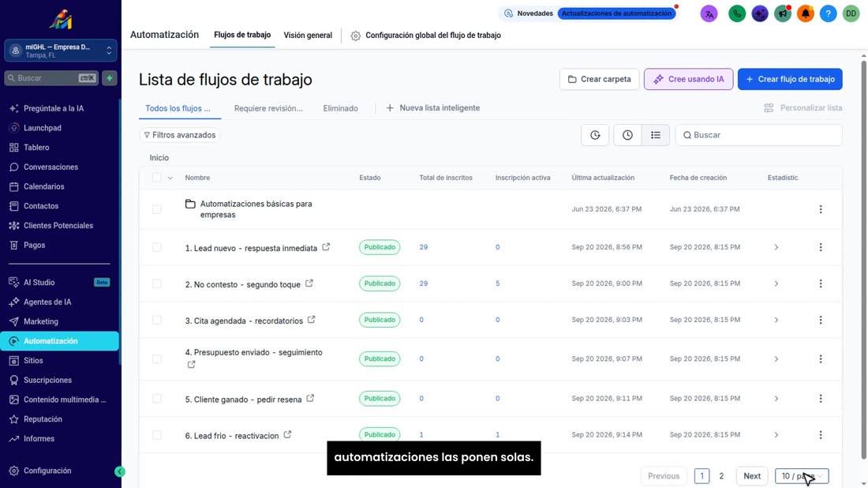Open the 10 per page dropdown

pos(802,476)
